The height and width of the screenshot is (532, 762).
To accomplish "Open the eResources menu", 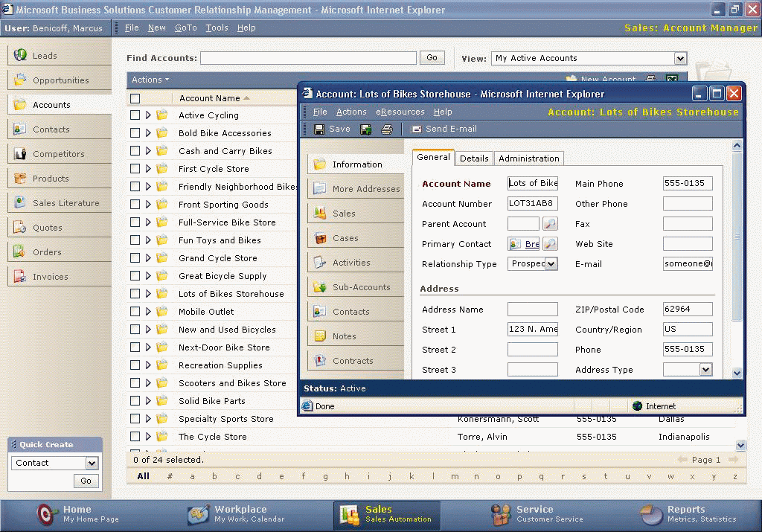I will [400, 112].
